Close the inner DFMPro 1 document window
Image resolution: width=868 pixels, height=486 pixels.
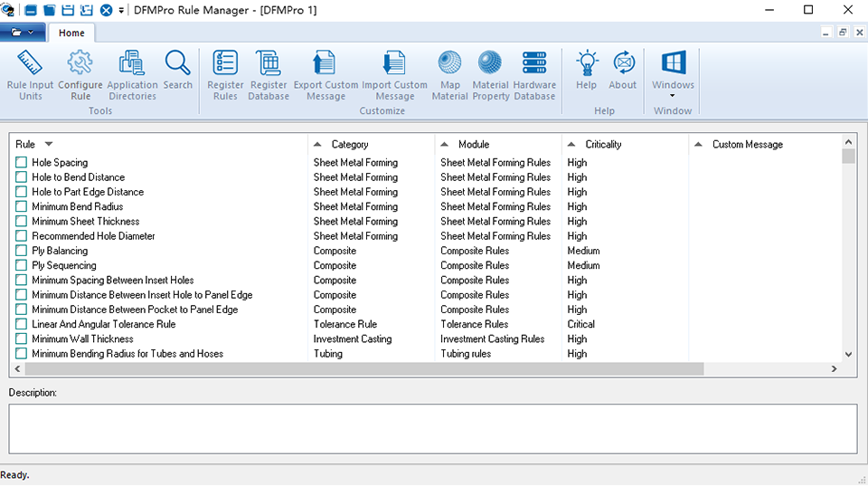point(860,33)
